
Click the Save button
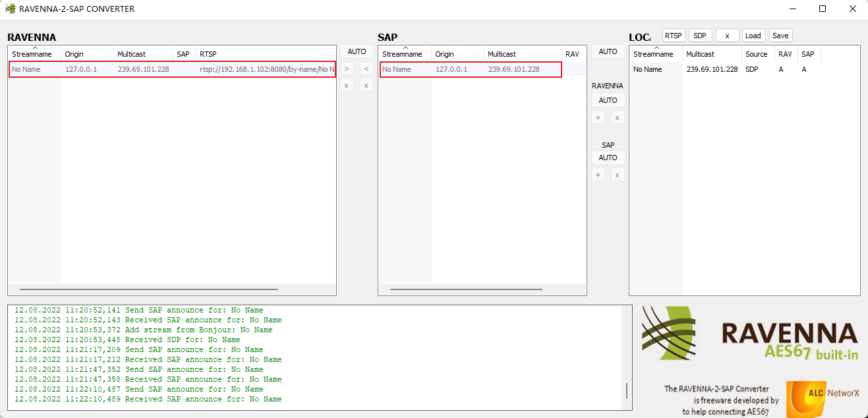780,36
